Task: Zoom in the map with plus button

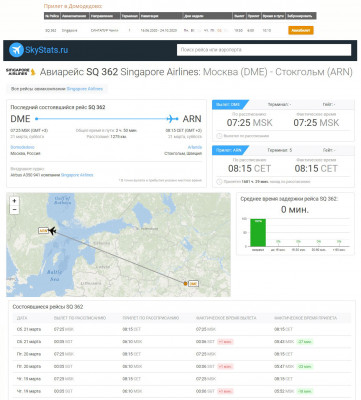Action: (14, 201)
